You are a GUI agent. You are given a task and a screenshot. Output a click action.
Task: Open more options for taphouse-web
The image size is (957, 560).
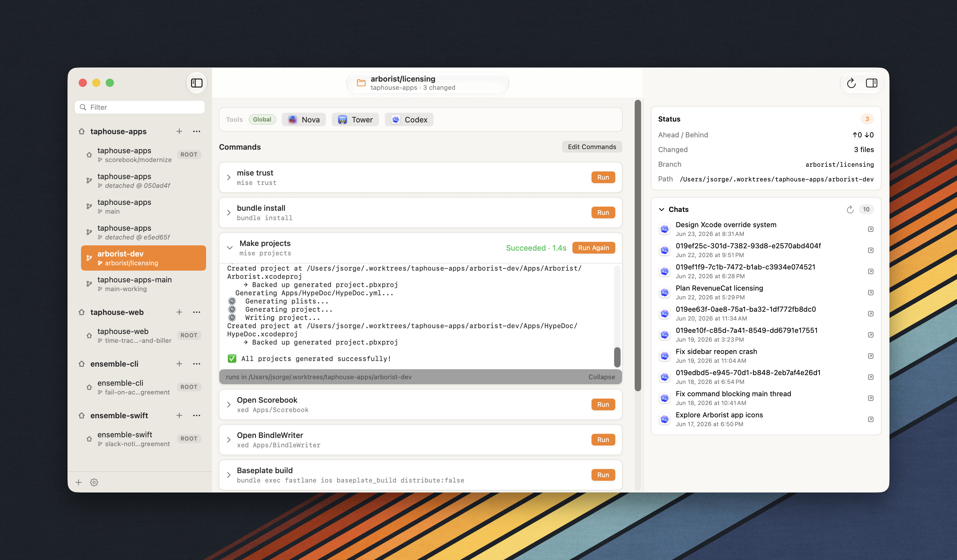point(196,312)
